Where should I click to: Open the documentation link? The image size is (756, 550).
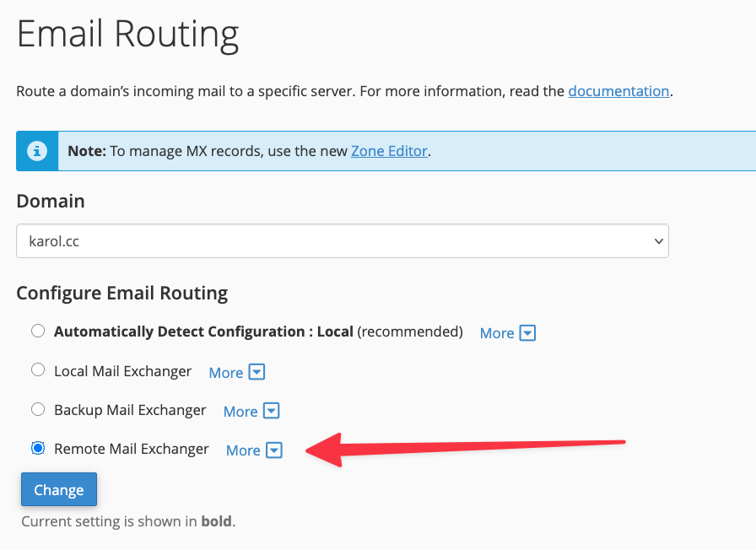point(618,91)
